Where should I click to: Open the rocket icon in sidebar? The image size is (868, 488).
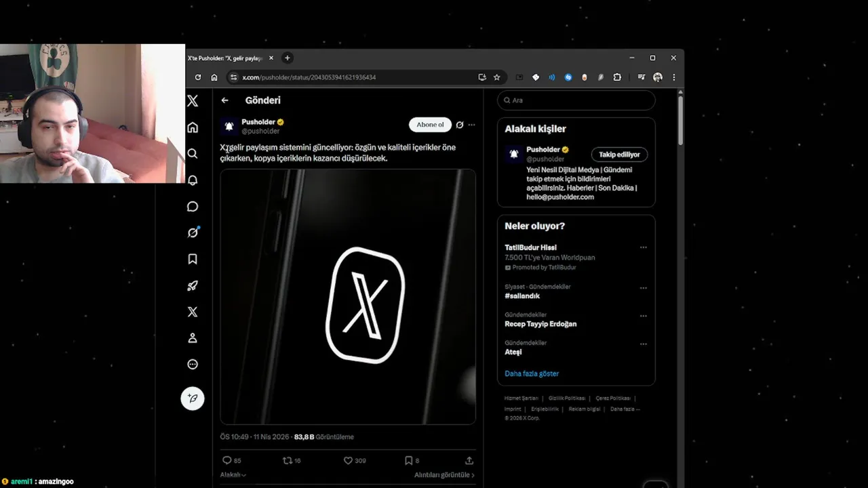pyautogui.click(x=193, y=285)
